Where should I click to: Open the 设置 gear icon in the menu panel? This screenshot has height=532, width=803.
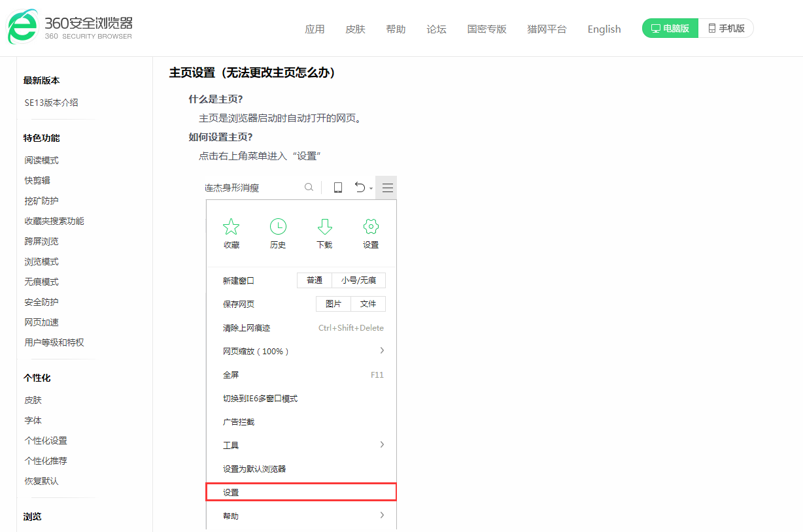click(370, 227)
